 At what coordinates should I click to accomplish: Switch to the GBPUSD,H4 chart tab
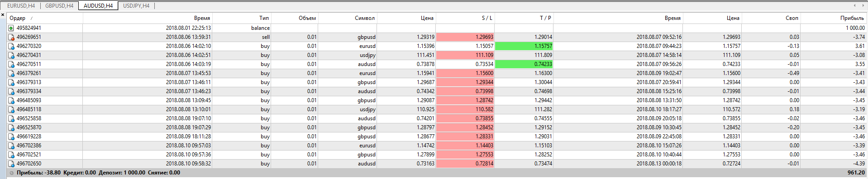coord(59,6)
